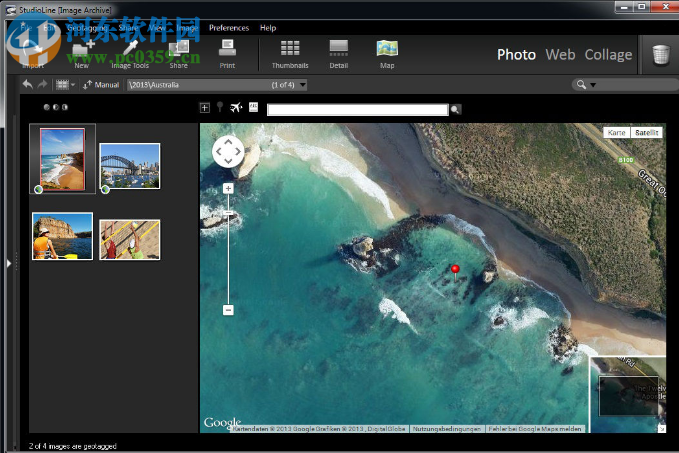Switch to Thumbnails view
Screen dimensions: 679x453
290,54
